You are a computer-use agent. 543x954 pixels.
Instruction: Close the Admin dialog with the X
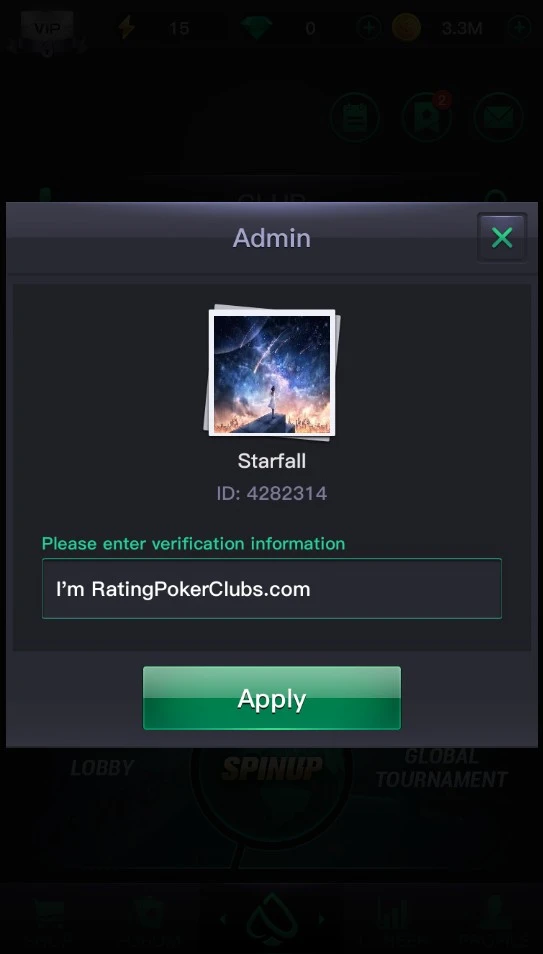(x=502, y=237)
